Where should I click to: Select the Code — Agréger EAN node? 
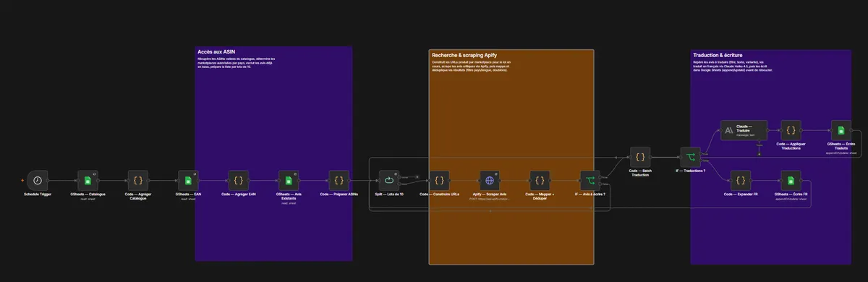tap(238, 181)
